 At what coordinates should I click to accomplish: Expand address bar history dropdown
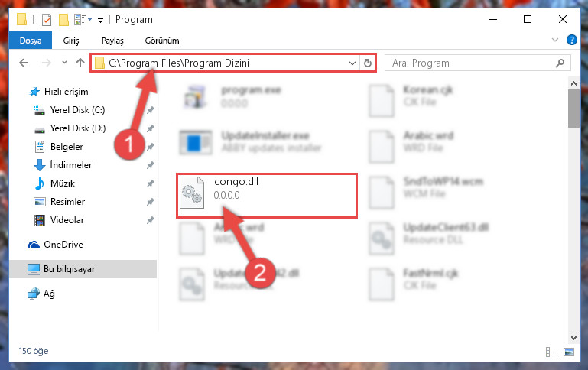(x=352, y=63)
